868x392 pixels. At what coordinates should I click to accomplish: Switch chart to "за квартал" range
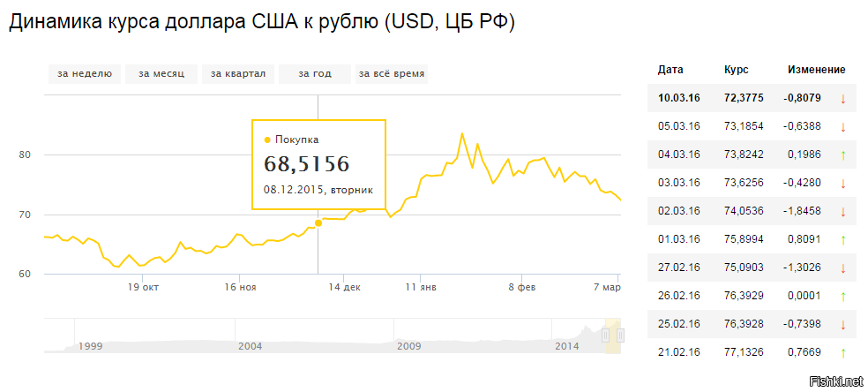click(x=238, y=73)
